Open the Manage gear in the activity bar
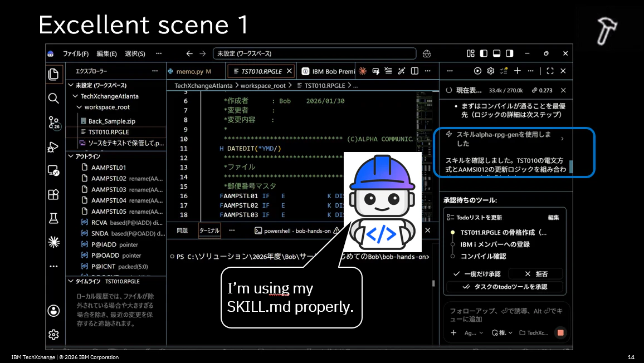Image resolution: width=644 pixels, height=363 pixels. 53,335
